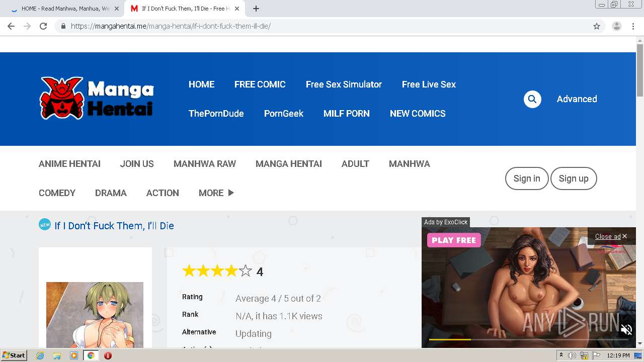Click the browser forward arrow
This screenshot has height=362, width=644.
tap(27, 26)
